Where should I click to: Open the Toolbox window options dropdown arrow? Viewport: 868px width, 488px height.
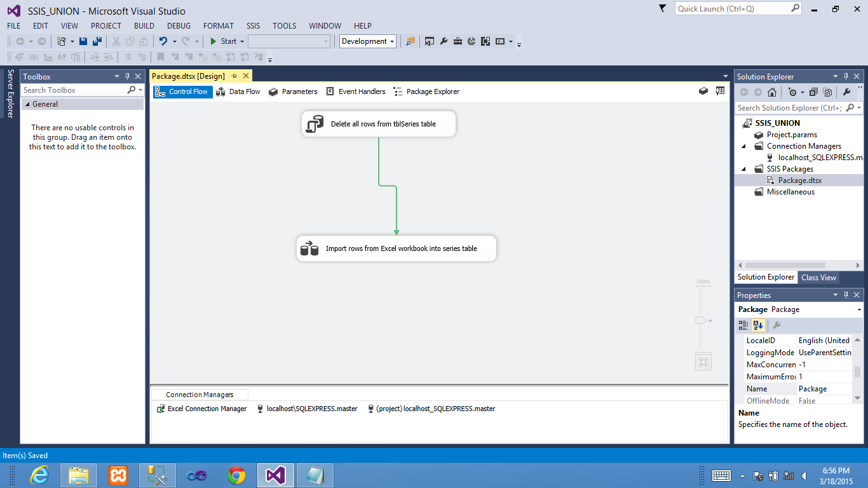116,76
